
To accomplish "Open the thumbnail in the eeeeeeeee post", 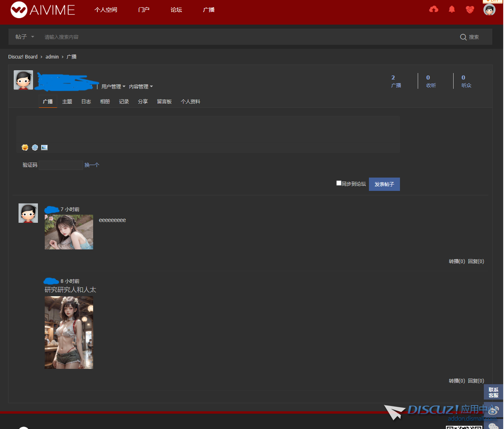I will point(69,232).
